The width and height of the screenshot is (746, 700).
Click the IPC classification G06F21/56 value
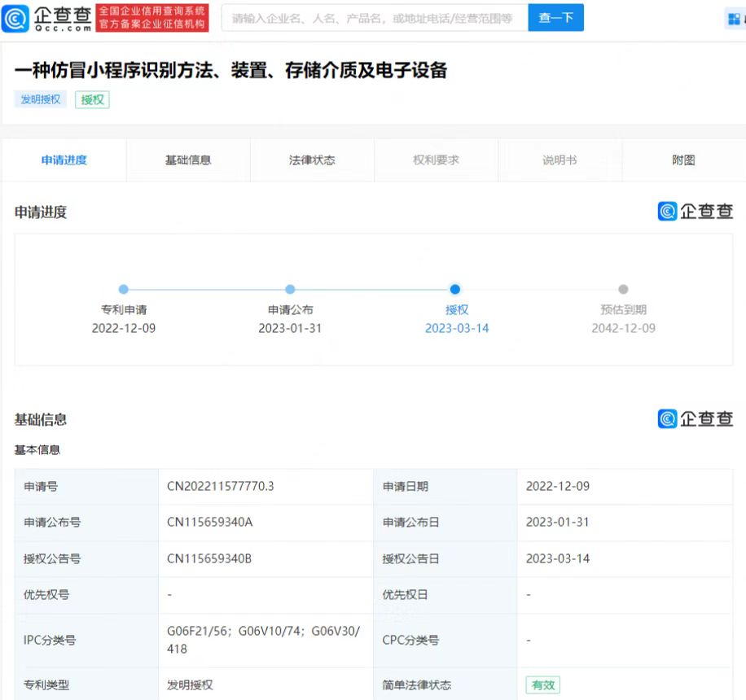tap(263, 640)
